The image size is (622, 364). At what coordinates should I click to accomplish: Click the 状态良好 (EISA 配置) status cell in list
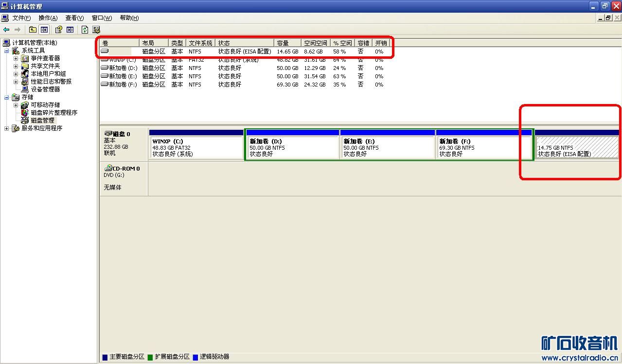coord(245,52)
